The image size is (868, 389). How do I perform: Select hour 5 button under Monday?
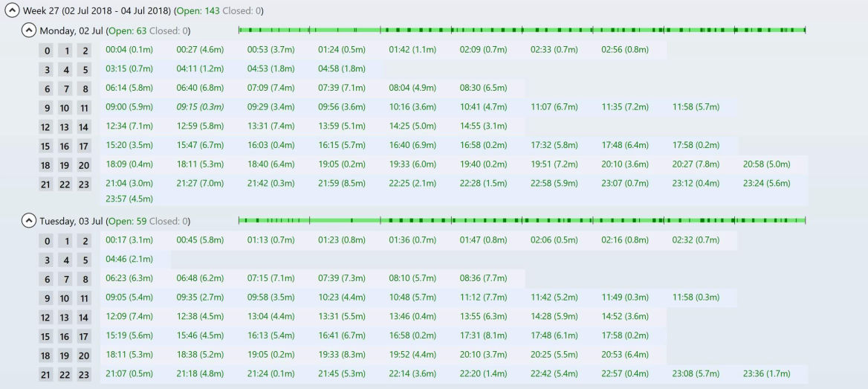pyautogui.click(x=85, y=71)
